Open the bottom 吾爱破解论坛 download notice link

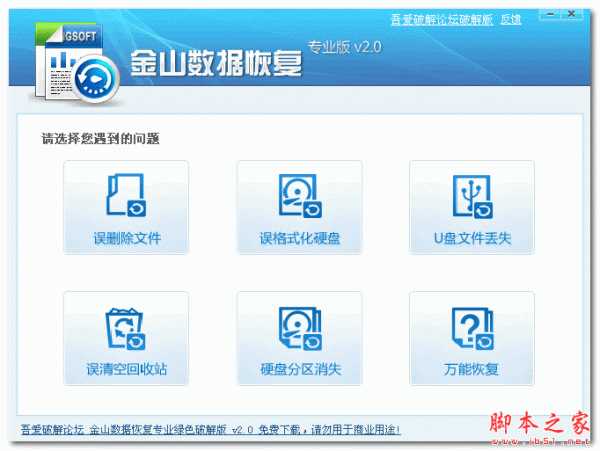pos(210,430)
